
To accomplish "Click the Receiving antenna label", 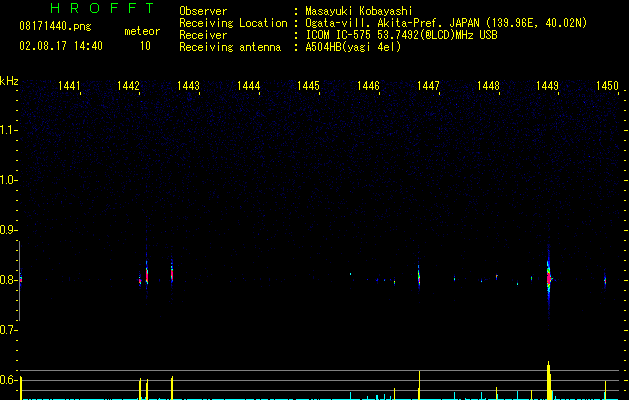I will coord(230,47).
